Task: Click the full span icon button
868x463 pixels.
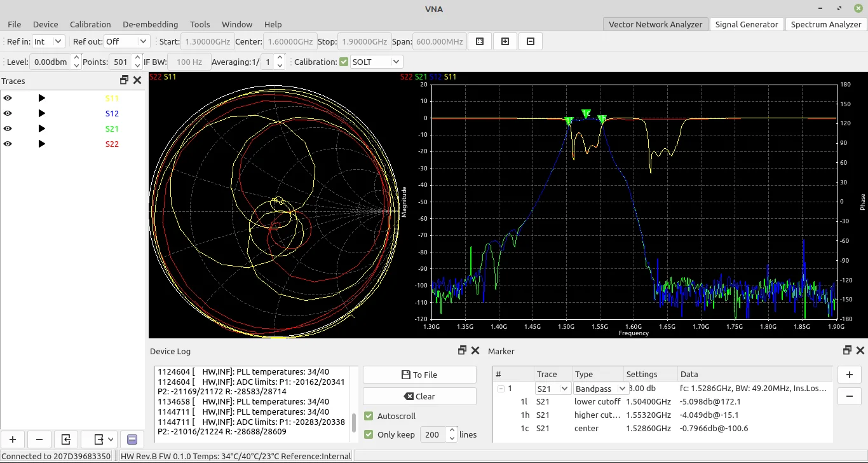Action: [x=480, y=41]
